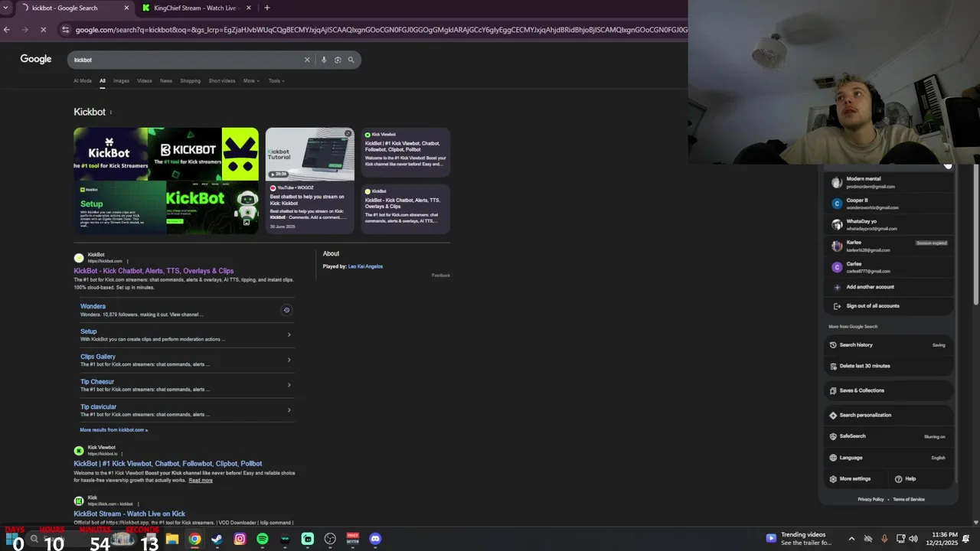Select the Shopping search tab

pos(190,80)
